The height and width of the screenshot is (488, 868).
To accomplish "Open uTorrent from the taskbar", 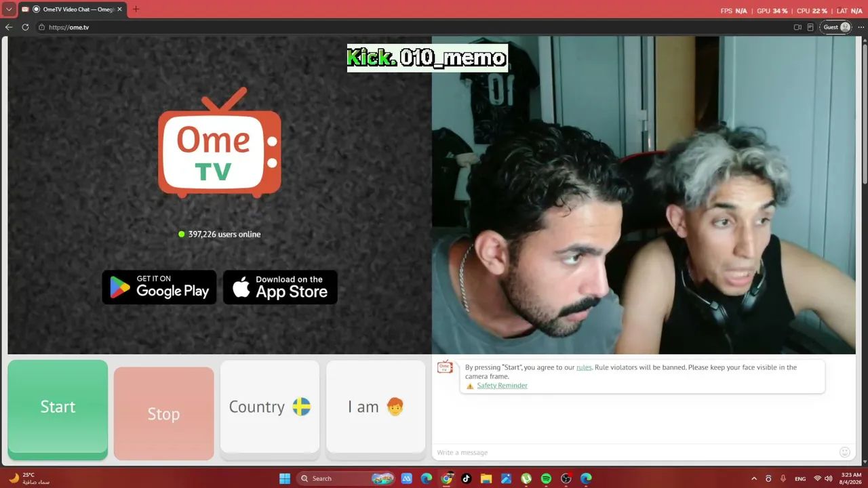I will coord(526,479).
